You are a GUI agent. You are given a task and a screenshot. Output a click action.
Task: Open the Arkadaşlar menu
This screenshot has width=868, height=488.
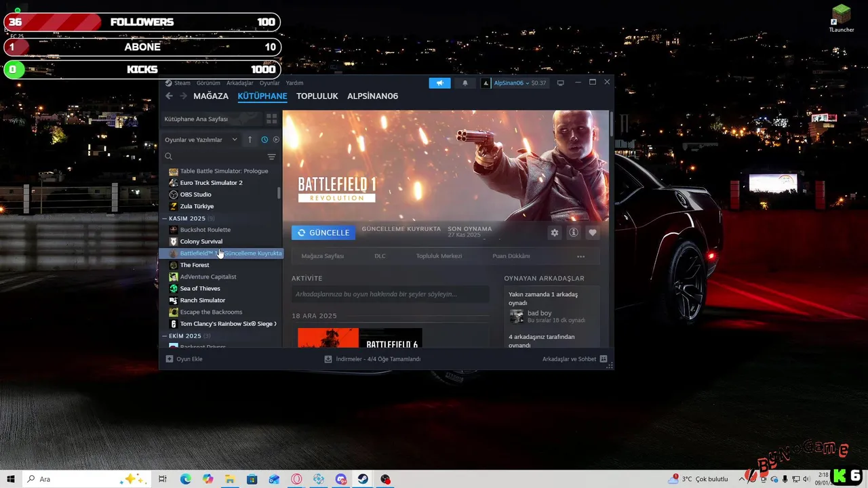click(240, 83)
